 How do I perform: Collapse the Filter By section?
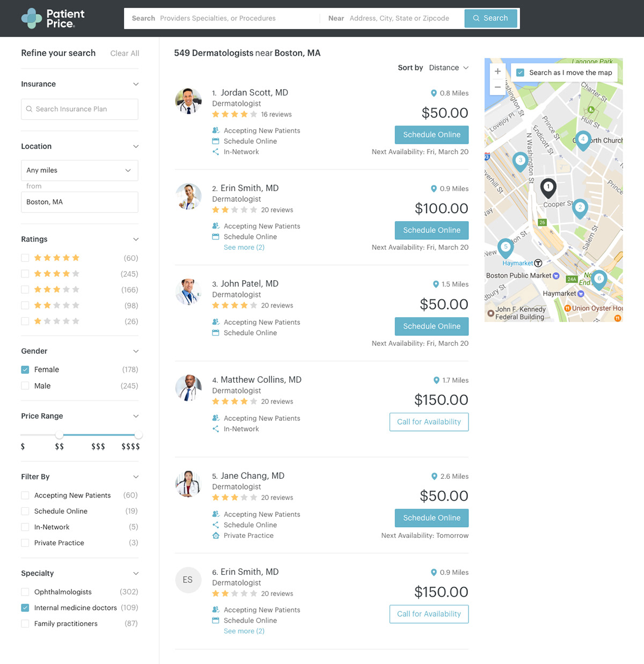coord(136,477)
